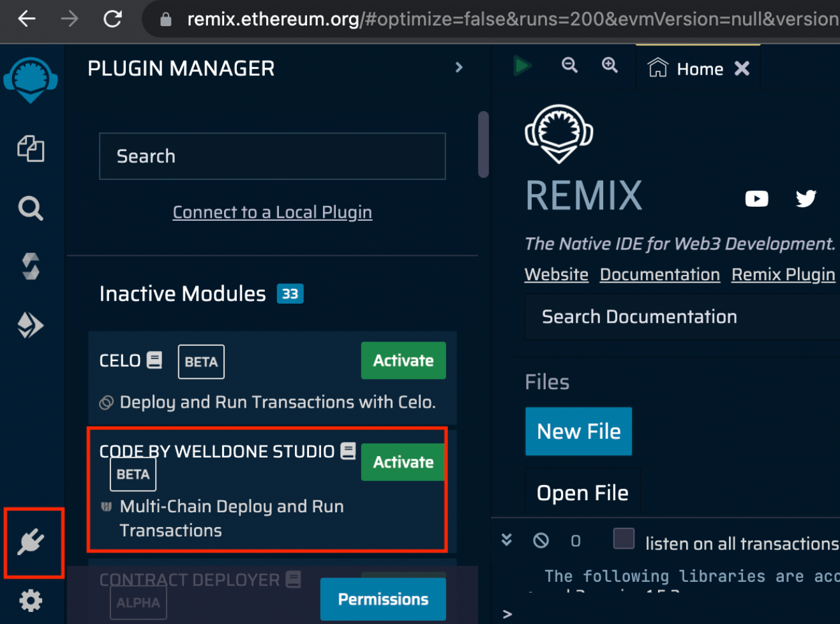Run the script with the green play icon
The width and height of the screenshot is (840, 624).
click(x=522, y=66)
